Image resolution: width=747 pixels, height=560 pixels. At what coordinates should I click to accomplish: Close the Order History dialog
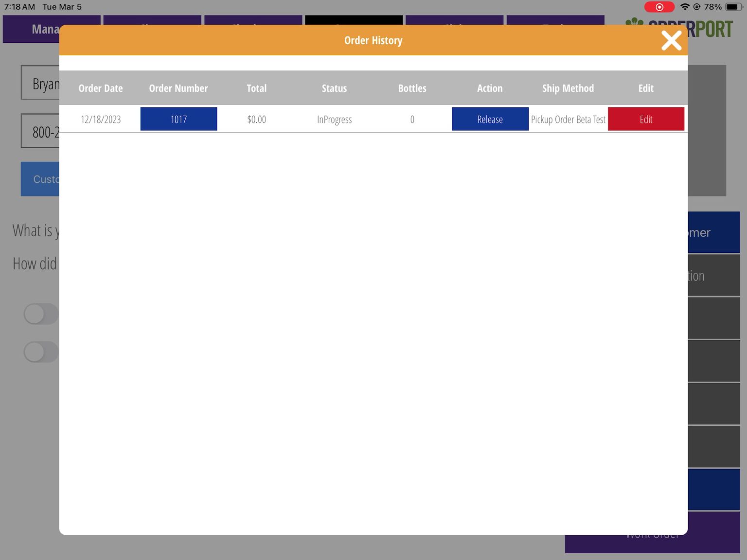[x=672, y=41]
